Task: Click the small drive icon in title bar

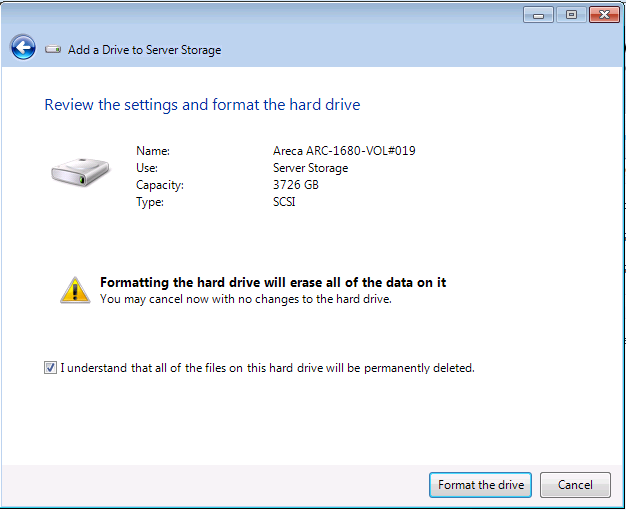Action: (x=53, y=49)
